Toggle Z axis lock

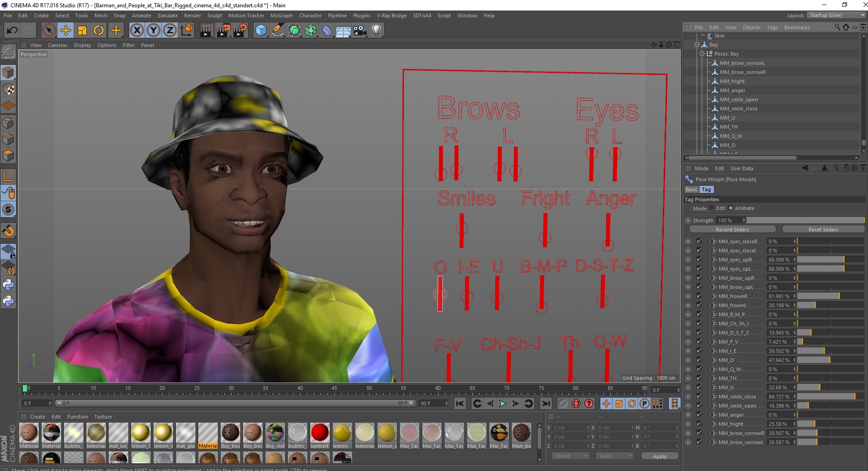coord(169,31)
